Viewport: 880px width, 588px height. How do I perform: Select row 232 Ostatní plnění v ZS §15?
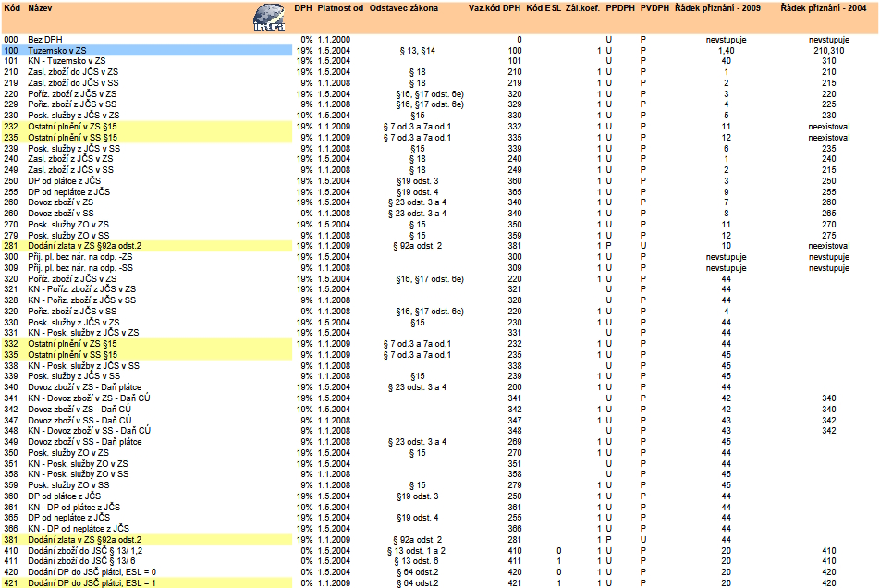[x=73, y=126]
